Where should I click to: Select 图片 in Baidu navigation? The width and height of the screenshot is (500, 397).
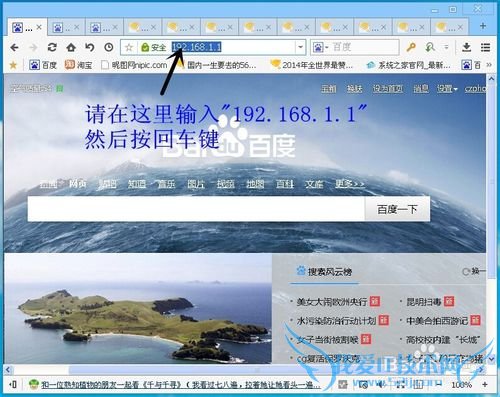point(196,184)
